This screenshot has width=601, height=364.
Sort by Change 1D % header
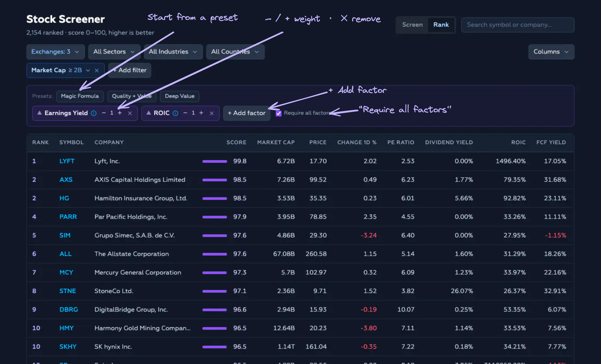(357, 142)
